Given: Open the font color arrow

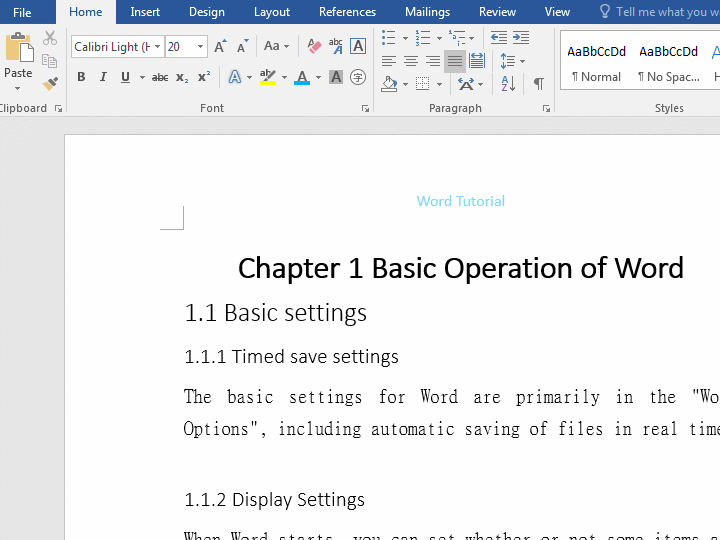Looking at the screenshot, I should (318, 77).
